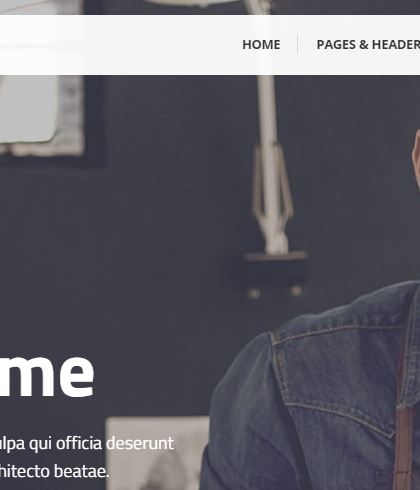The height and width of the screenshot is (490, 420).
Task: Click the large white heading ending in "me"
Action: click(46, 376)
